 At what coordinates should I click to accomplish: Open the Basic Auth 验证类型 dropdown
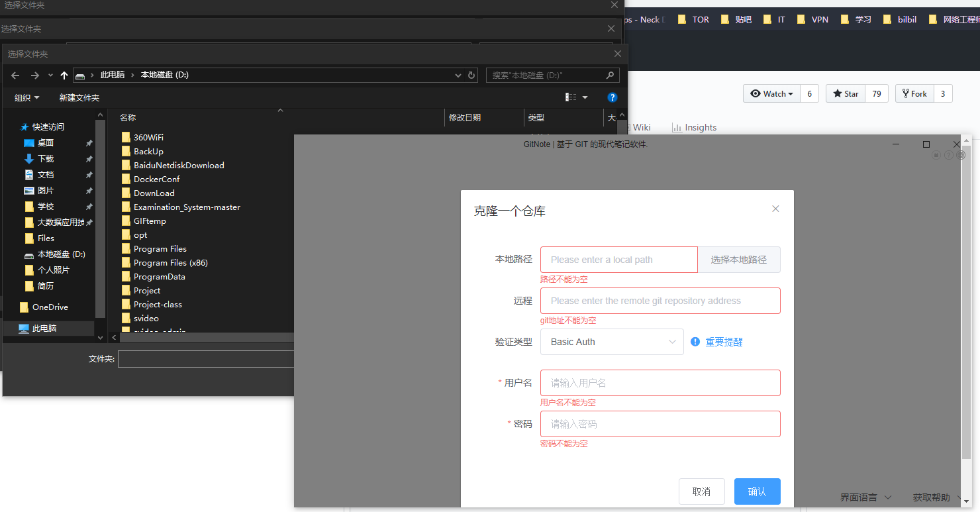pos(612,342)
